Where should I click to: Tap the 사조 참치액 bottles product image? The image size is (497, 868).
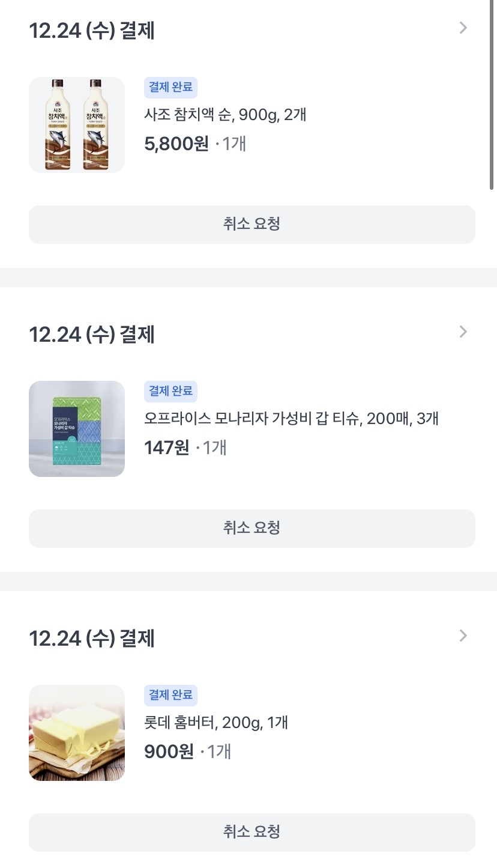(x=77, y=125)
